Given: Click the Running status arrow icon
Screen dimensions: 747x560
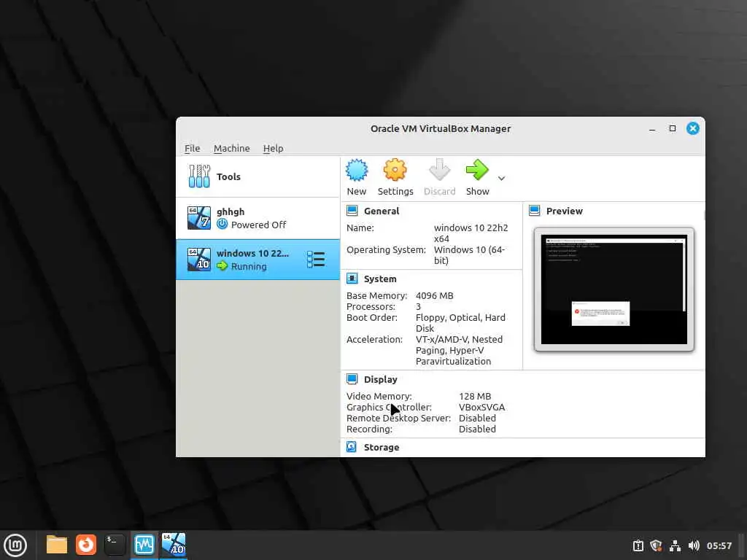Looking at the screenshot, I should click(x=222, y=266).
